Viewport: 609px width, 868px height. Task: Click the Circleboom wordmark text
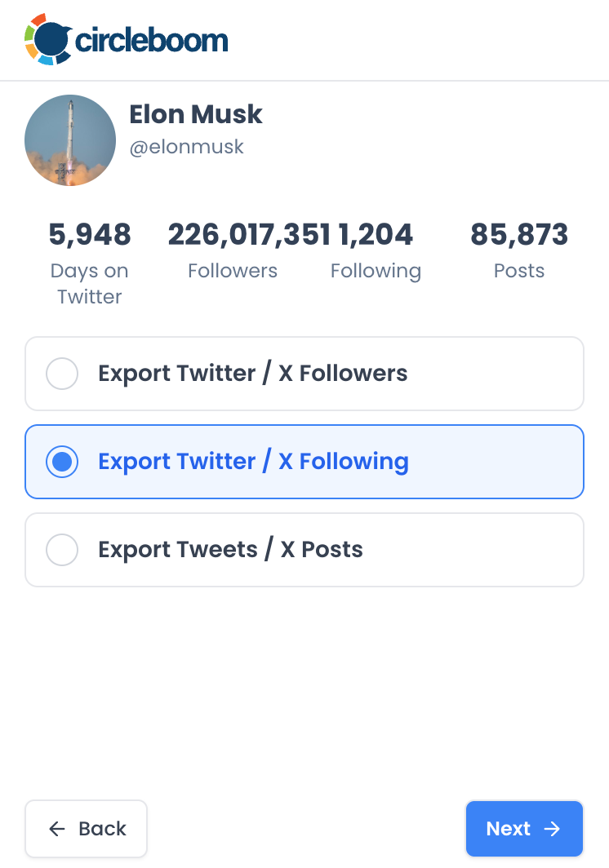[152, 38]
